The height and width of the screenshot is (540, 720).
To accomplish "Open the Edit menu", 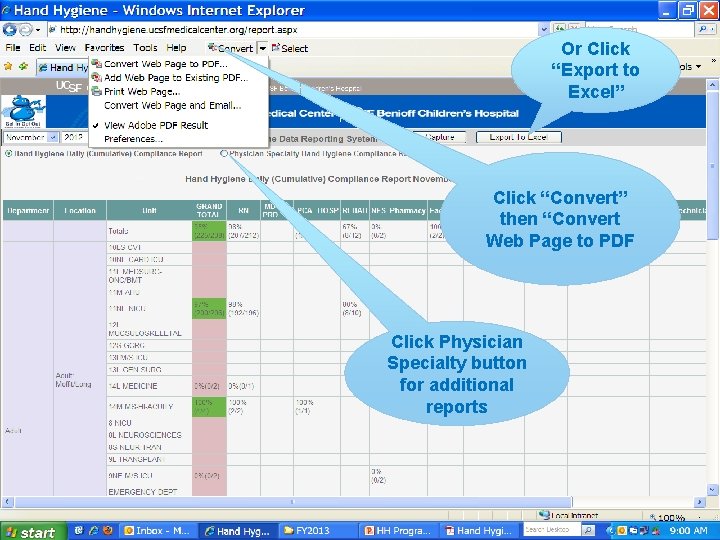I will [37, 48].
